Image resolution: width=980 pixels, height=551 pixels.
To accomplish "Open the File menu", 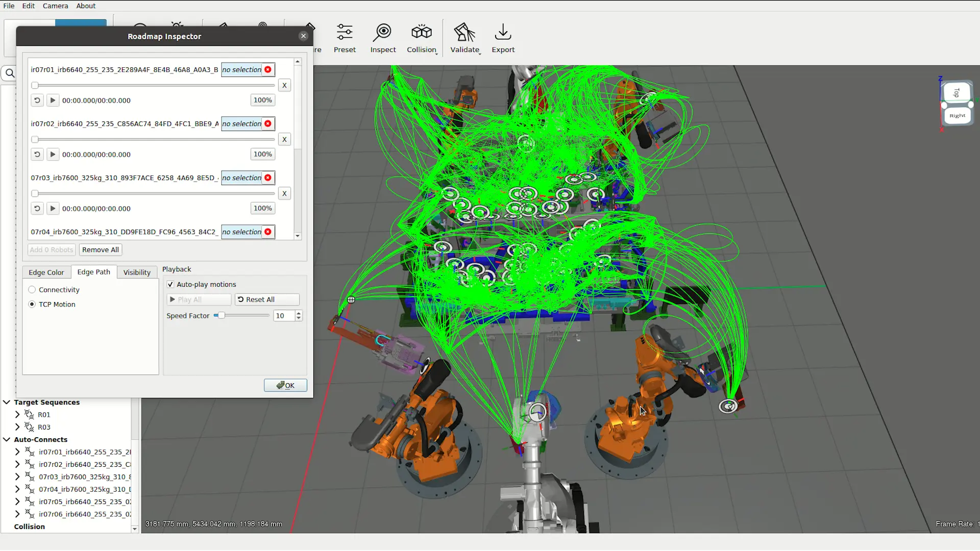I will 9,6.
